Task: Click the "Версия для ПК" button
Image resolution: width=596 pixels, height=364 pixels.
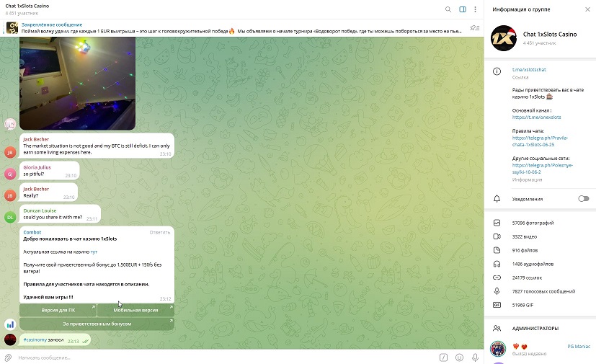Action: [58, 310]
